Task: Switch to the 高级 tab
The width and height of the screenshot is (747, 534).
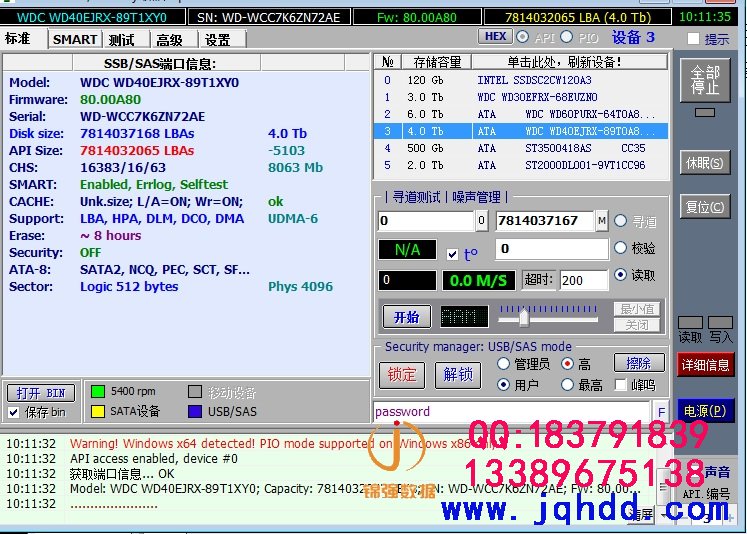Action: [170, 40]
